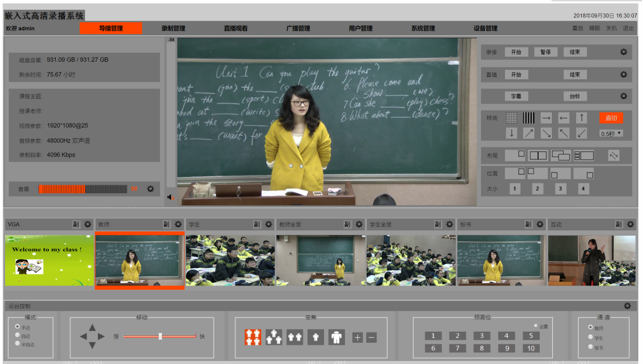Click the swap sources icon in 布局
Image resolution: width=642 pixels, height=364 pixels.
coord(614,155)
